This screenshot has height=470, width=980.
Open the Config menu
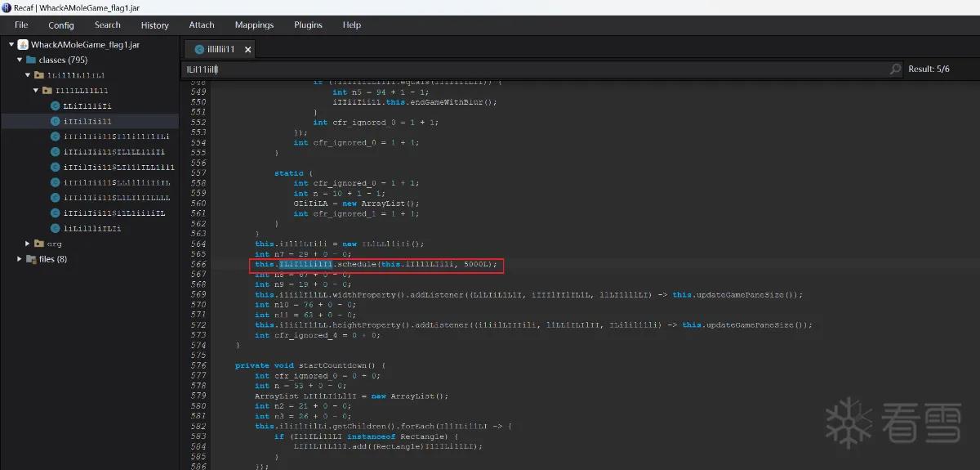(60, 25)
